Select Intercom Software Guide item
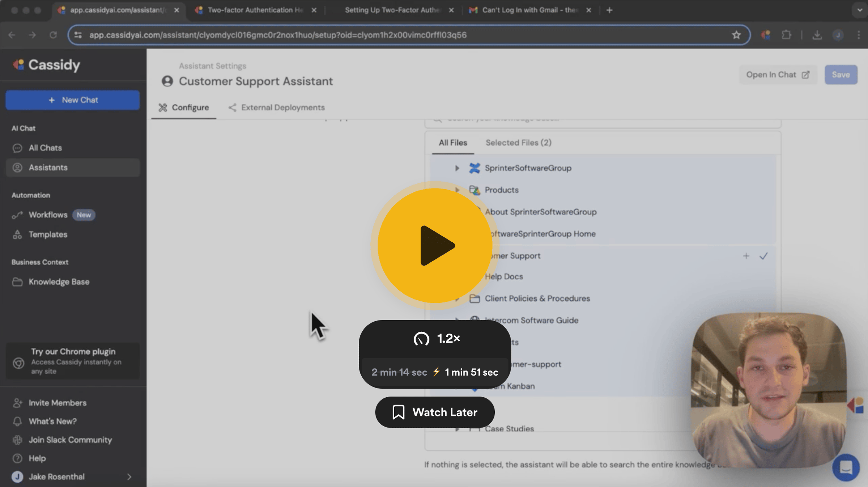This screenshot has height=487, width=868. click(x=531, y=320)
